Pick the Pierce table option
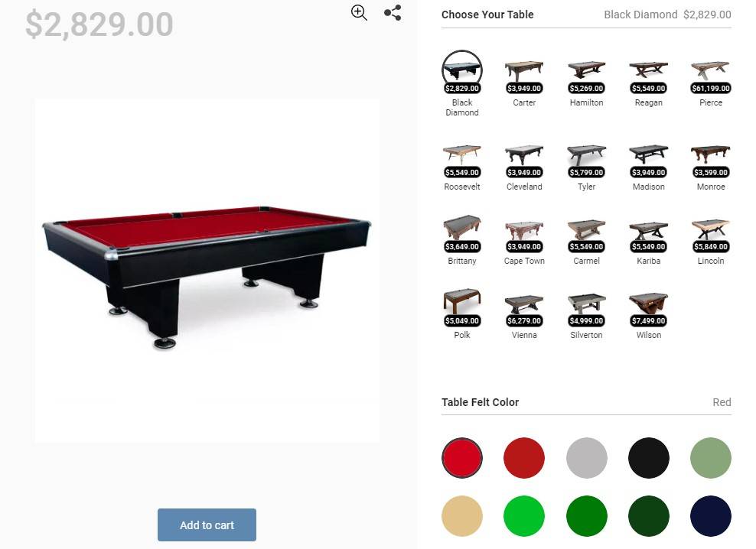756x549 pixels. 711,71
